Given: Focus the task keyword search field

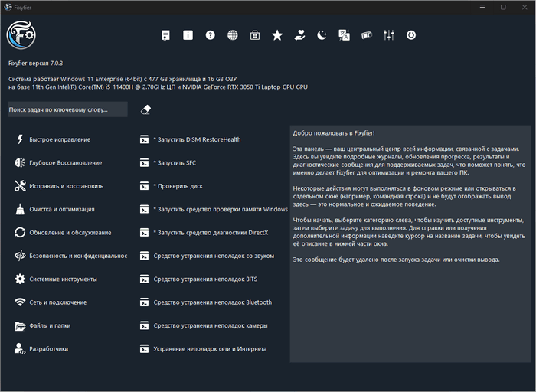Looking at the screenshot, I should [x=67, y=109].
